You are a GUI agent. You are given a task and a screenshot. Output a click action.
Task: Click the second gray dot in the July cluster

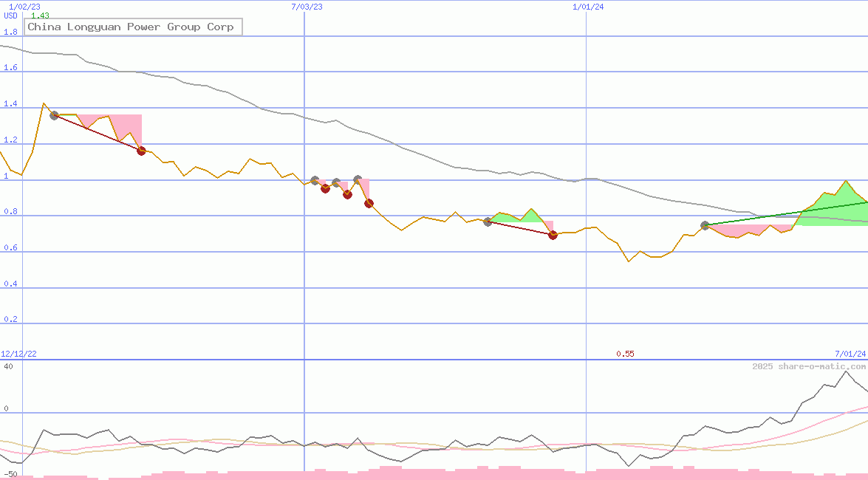click(337, 182)
